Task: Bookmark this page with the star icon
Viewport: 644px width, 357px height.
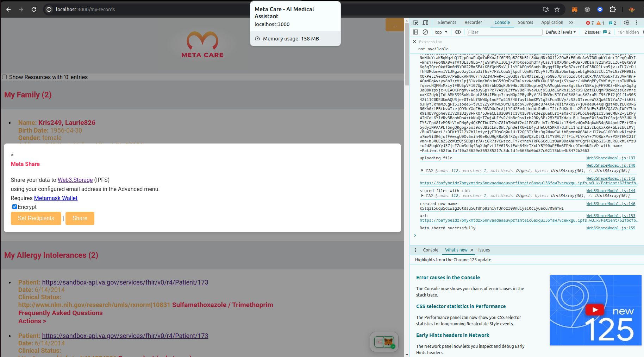Action: pos(557,9)
